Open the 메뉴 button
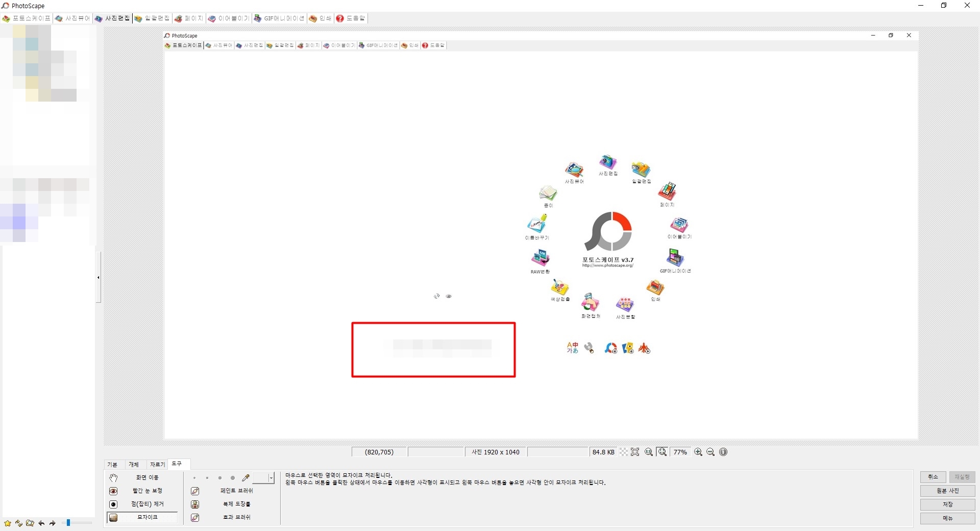Image resolution: width=980 pixels, height=531 pixels. click(948, 518)
